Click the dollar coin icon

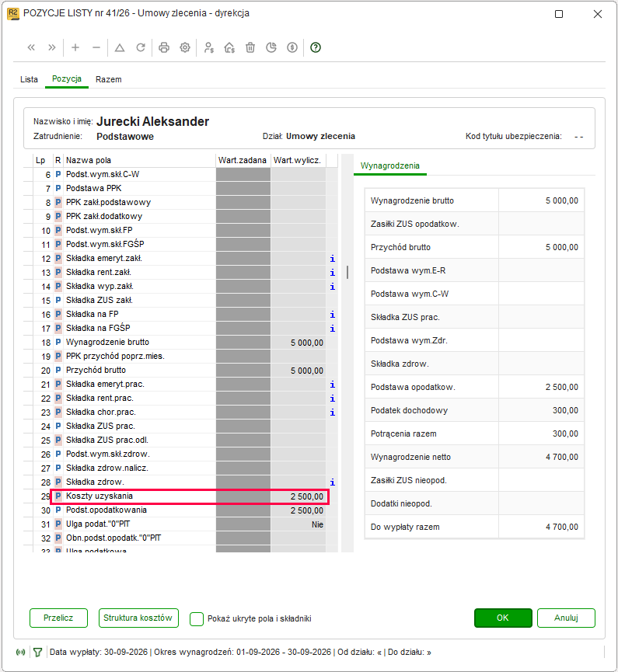(292, 47)
